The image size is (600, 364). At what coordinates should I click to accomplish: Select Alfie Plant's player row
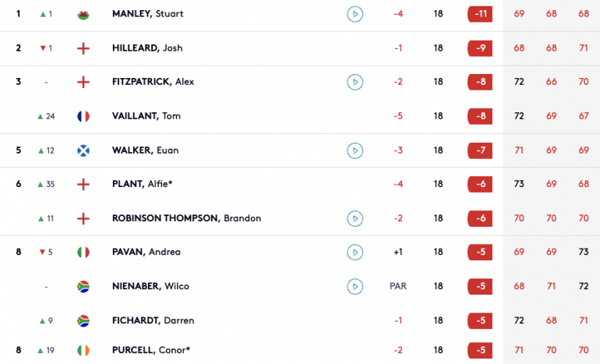point(300,184)
